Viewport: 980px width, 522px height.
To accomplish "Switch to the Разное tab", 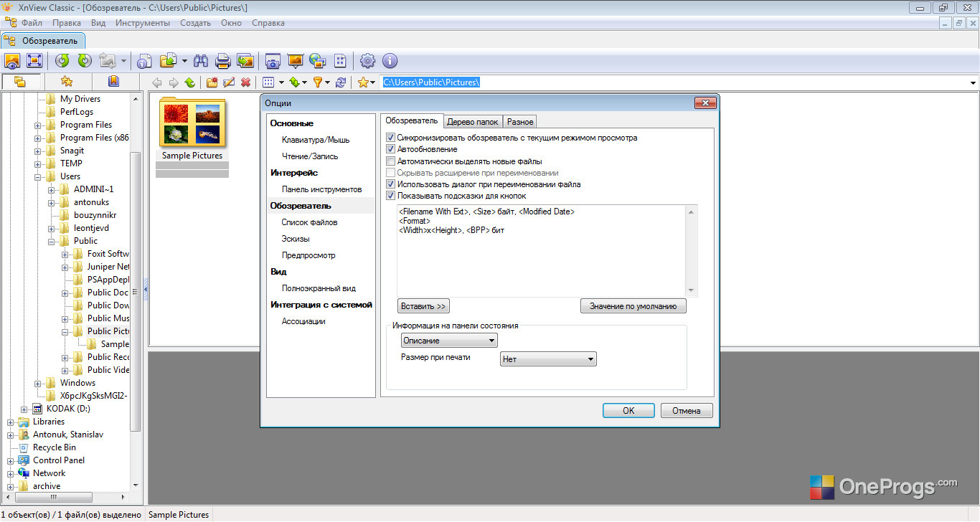I will tap(520, 122).
